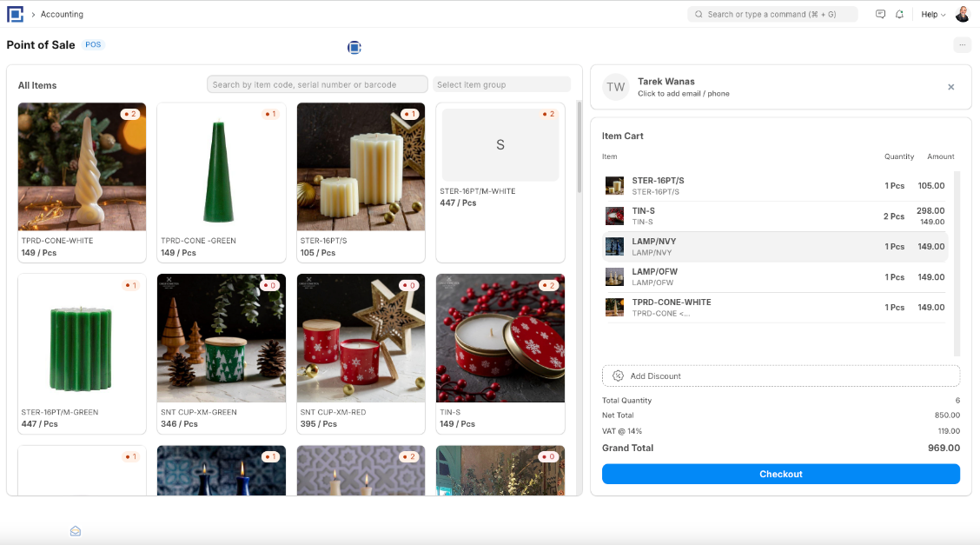
Task: Open the chat messages icon in header
Action: 880,15
